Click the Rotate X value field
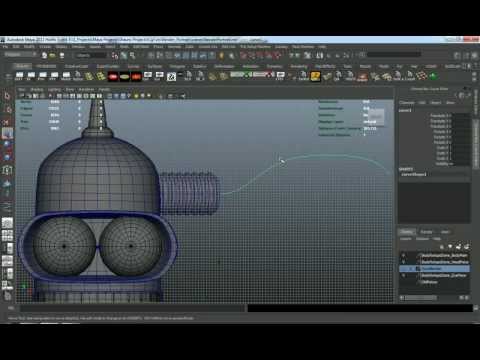The height and width of the screenshot is (360, 480). pyautogui.click(x=461, y=132)
